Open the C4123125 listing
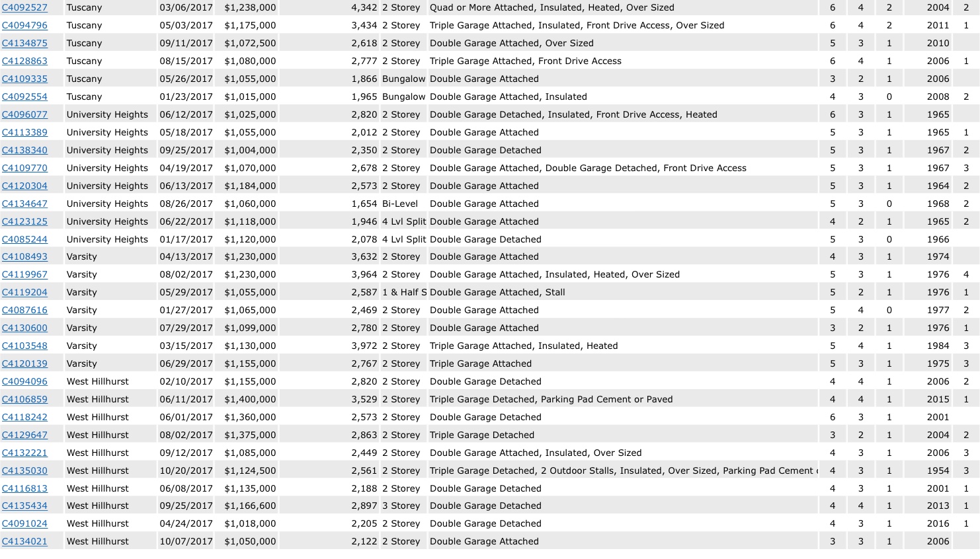Screen dimensions: 980x559 point(24,222)
